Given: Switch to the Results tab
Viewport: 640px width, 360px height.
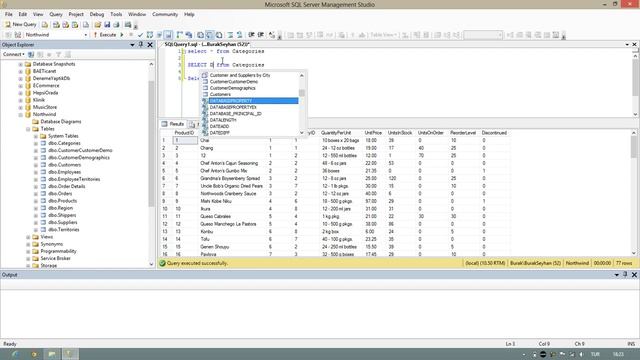Looking at the screenshot, I should [x=173, y=124].
